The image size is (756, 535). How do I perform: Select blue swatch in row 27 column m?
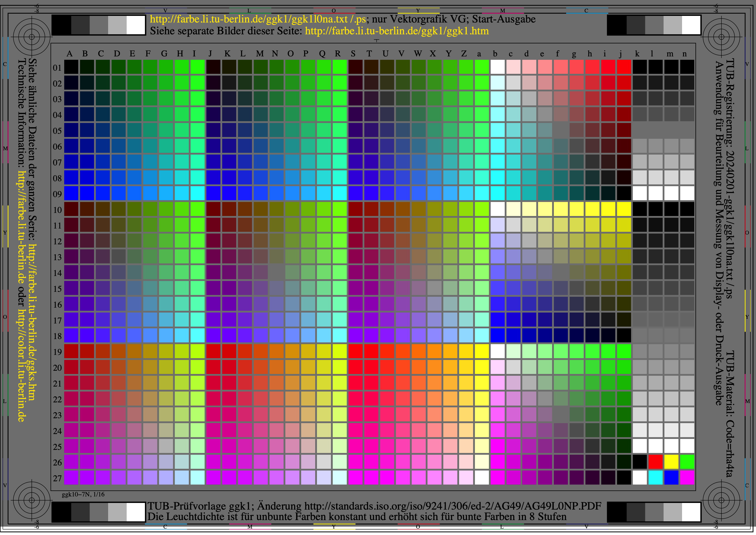(671, 478)
